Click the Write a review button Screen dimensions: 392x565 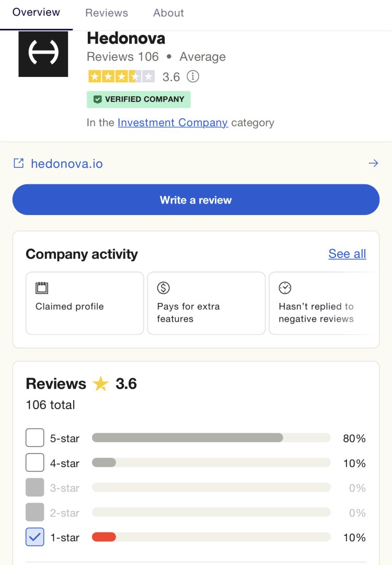tap(196, 199)
